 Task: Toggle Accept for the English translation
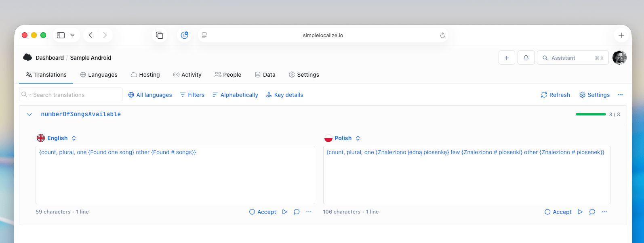tap(263, 212)
